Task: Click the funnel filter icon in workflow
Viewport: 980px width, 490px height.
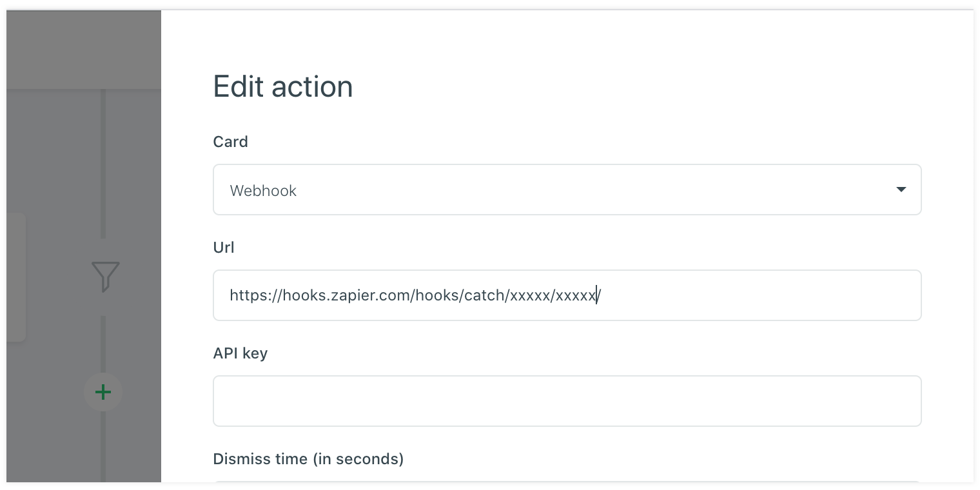Action: [x=105, y=276]
